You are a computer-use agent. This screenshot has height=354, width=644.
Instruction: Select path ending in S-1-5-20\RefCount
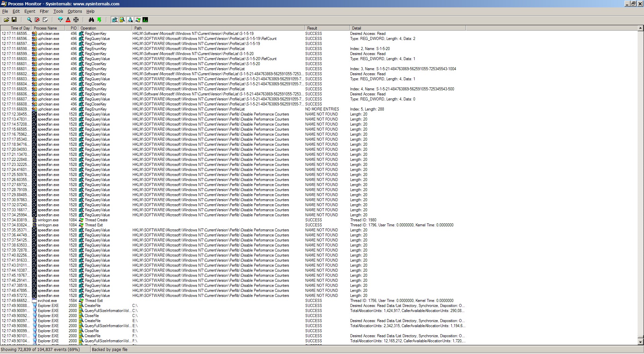205,59
